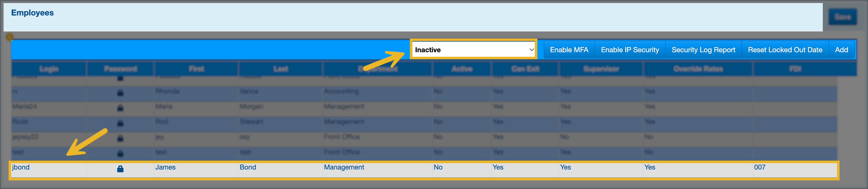
Task: Click the lock icon in jeysay22's row
Action: click(x=120, y=138)
